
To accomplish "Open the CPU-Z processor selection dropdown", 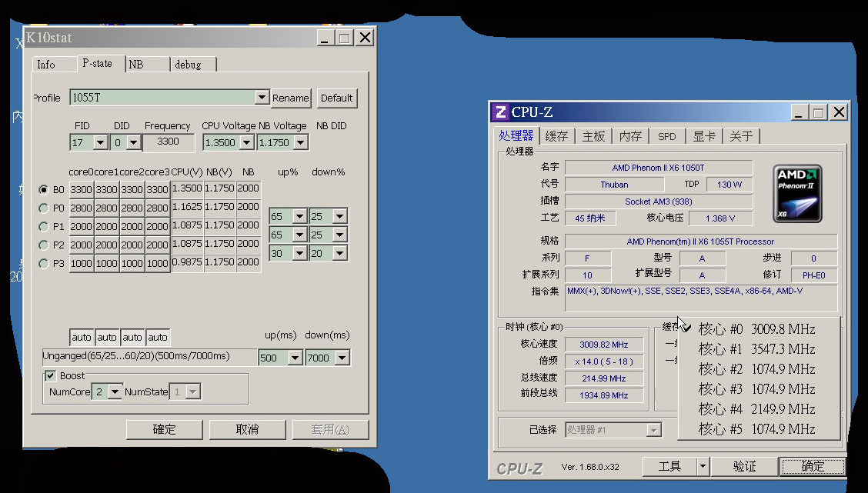I will pyautogui.click(x=654, y=430).
